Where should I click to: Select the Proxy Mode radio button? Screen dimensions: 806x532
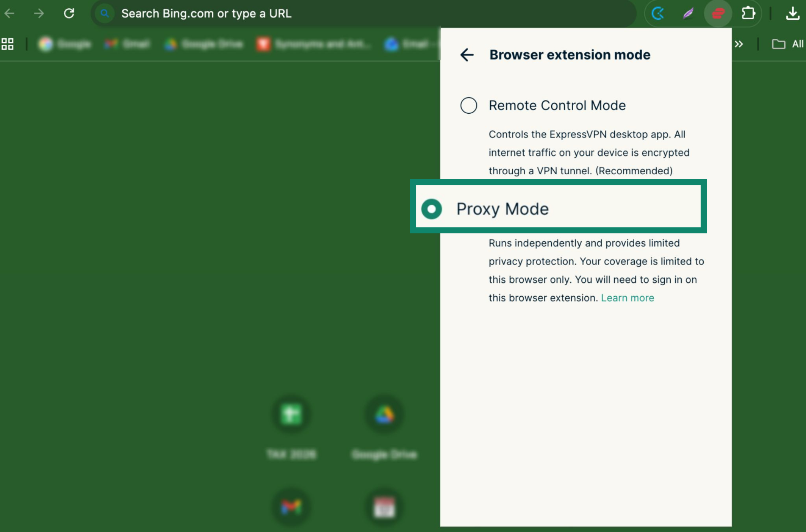[x=431, y=209]
